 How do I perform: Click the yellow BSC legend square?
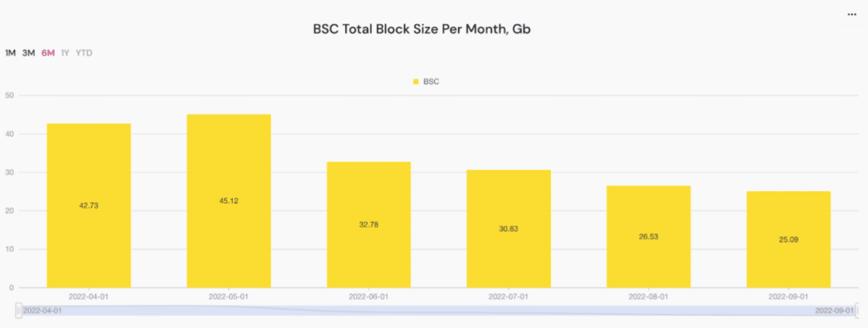pos(416,82)
